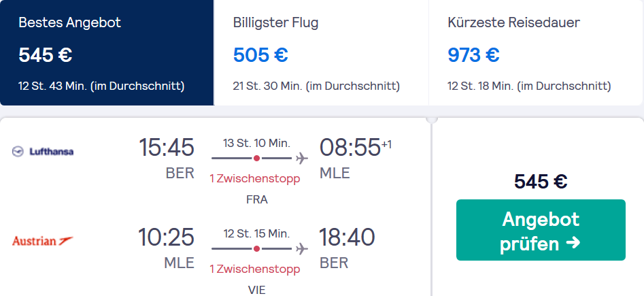Click the Austrian airline logo

pyautogui.click(x=43, y=240)
